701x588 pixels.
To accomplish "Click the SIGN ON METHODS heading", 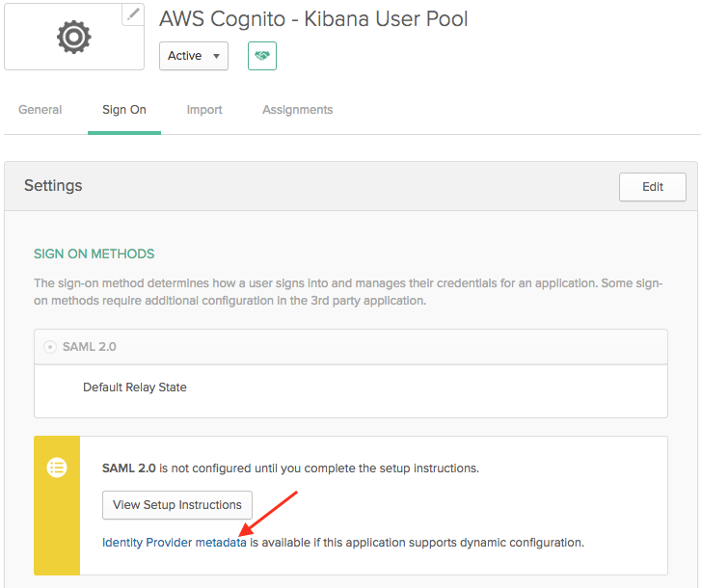I will [94, 254].
